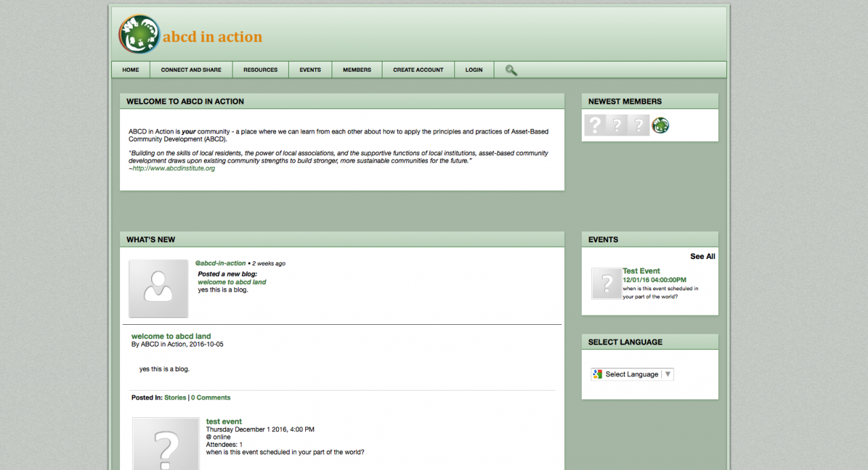Open the HOME menu item
The width and height of the screenshot is (868, 470).
[131, 70]
